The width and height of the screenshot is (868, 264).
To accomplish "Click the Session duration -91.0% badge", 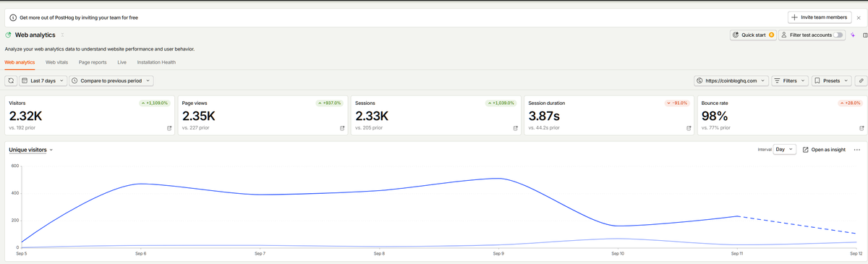I will [676, 103].
